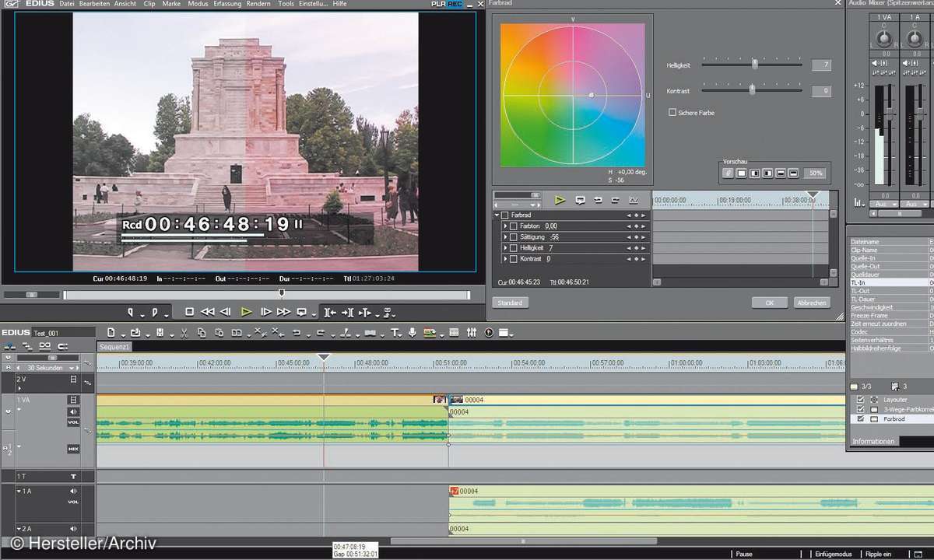The width and height of the screenshot is (934, 560).
Task: Toggle the 1 VA track audio speaker icon
Action: pyautogui.click(x=73, y=411)
